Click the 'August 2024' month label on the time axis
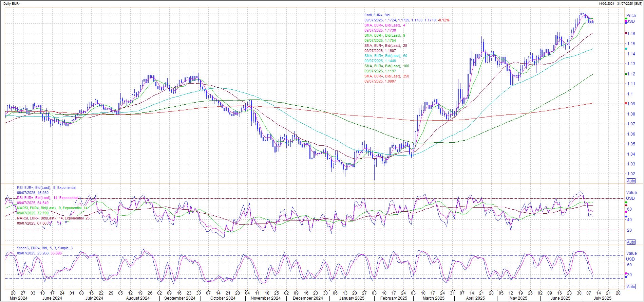 138,298
